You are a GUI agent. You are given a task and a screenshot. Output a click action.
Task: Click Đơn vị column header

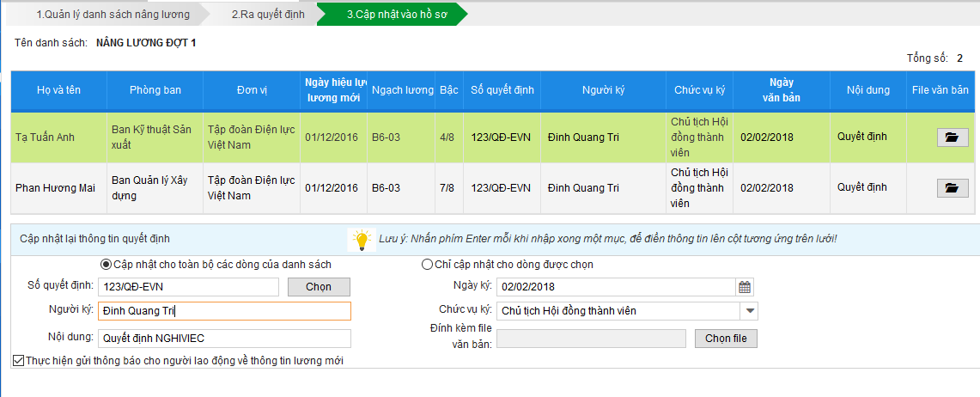pos(252,90)
